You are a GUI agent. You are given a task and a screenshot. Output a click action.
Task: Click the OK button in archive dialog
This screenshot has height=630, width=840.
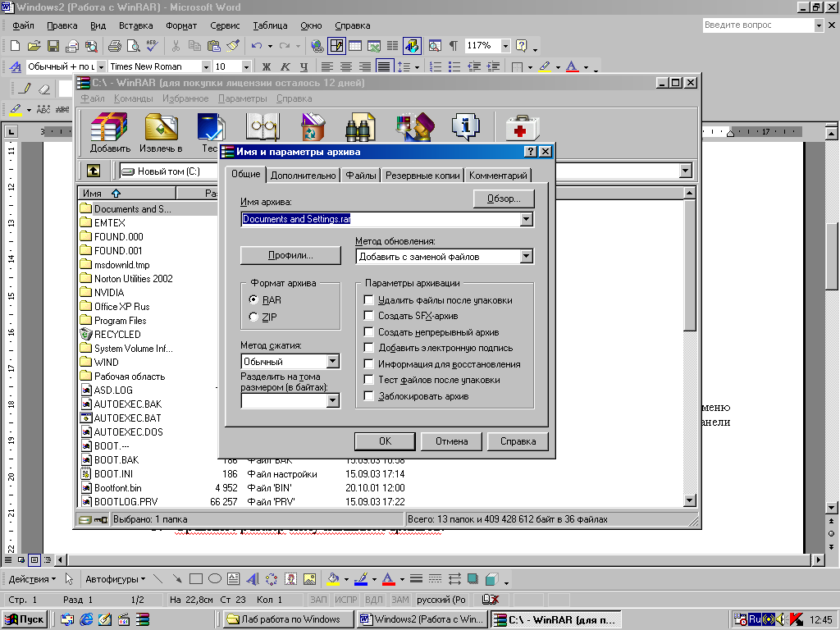[x=385, y=441]
